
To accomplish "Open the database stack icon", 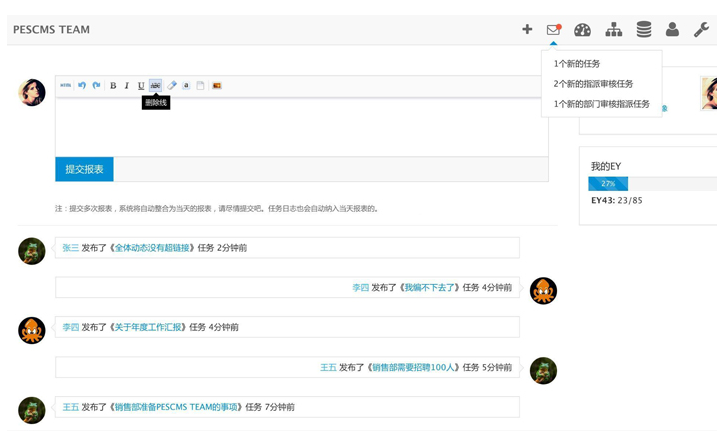I will 644,29.
